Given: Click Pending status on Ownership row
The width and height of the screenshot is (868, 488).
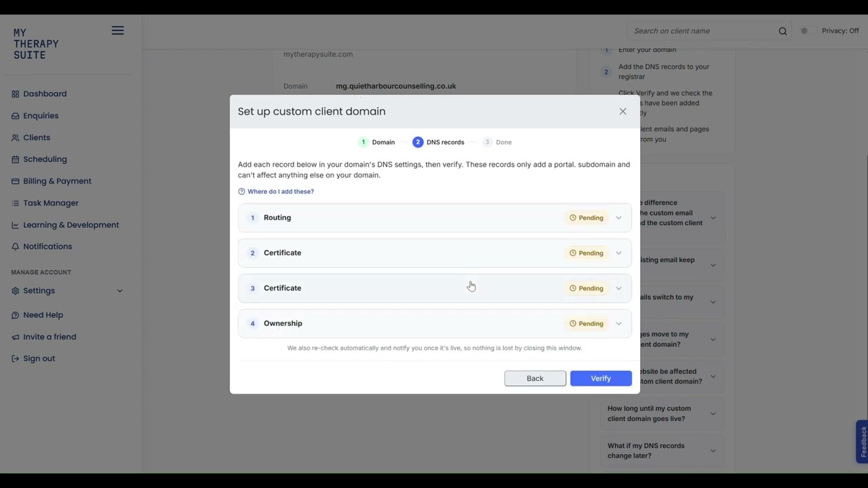Looking at the screenshot, I should coord(586,323).
